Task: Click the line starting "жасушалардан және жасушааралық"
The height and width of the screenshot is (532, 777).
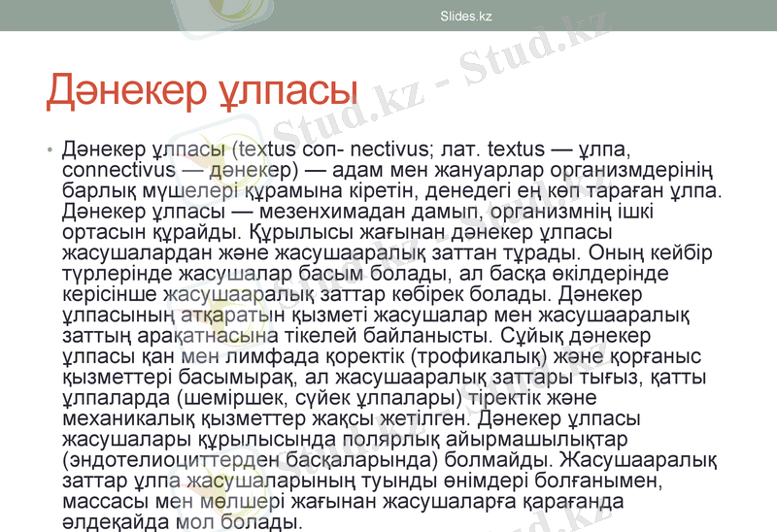Action: coord(387,253)
